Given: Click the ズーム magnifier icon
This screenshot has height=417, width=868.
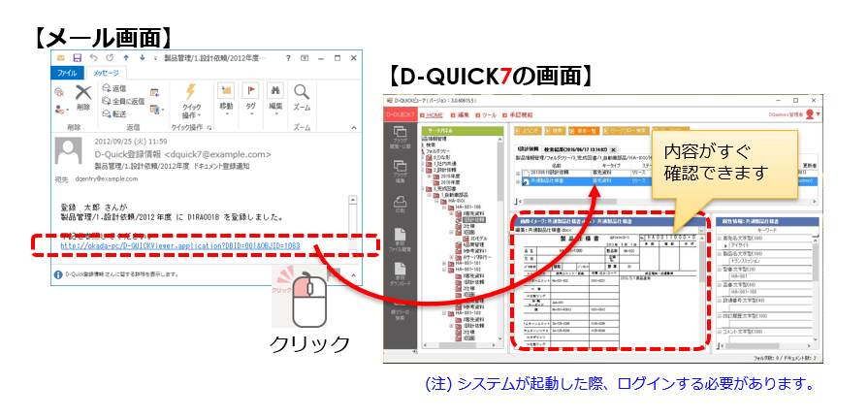Looking at the screenshot, I should (x=302, y=98).
